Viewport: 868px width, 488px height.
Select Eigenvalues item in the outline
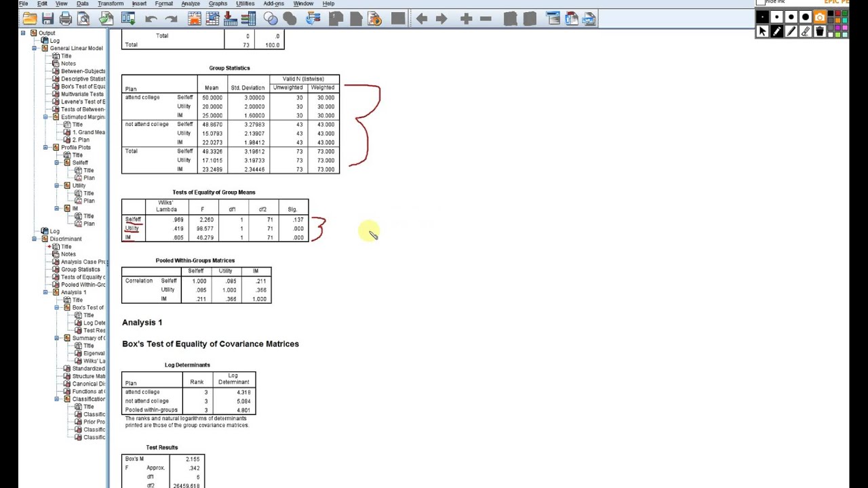coord(94,353)
